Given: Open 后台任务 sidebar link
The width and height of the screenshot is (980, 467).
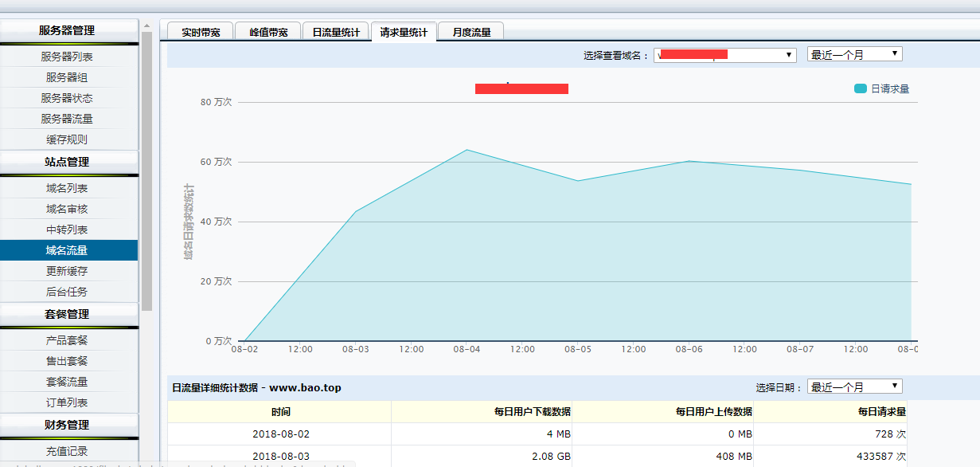Looking at the screenshot, I should click(x=67, y=292).
